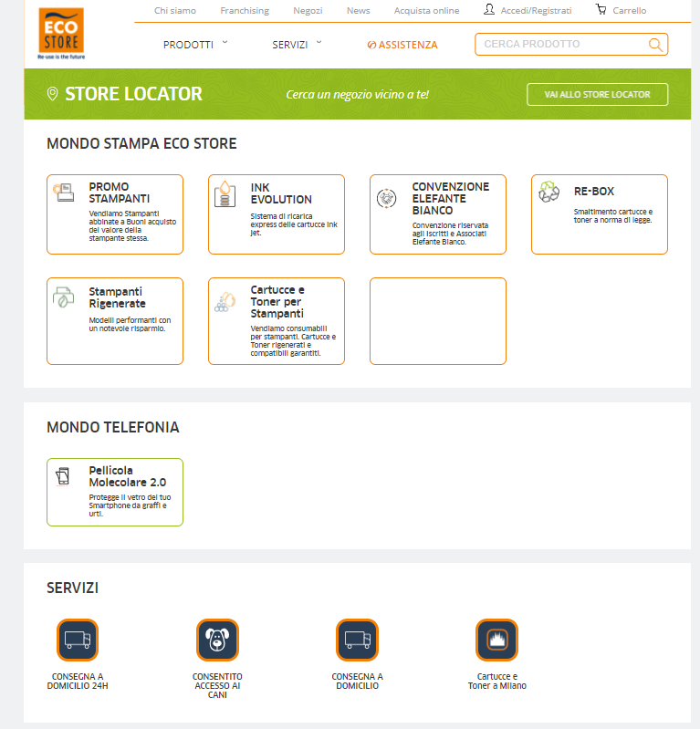Click the Promo Stampanti printer icon
This screenshot has width=700, height=729.
click(64, 193)
